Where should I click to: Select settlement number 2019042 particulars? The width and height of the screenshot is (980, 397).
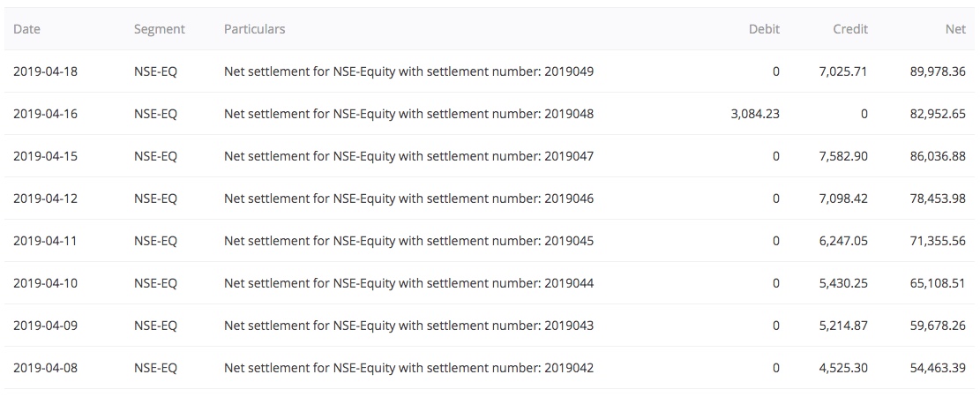[x=408, y=368]
